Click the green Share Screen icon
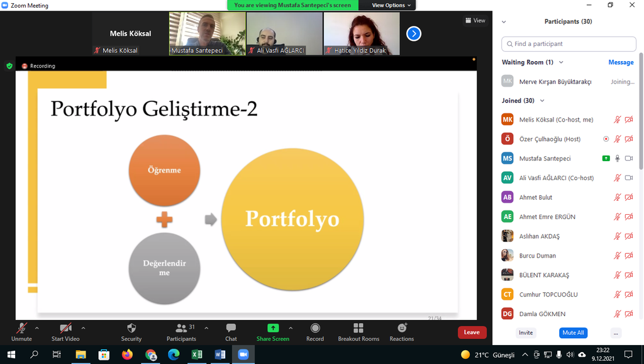 pos(272,329)
